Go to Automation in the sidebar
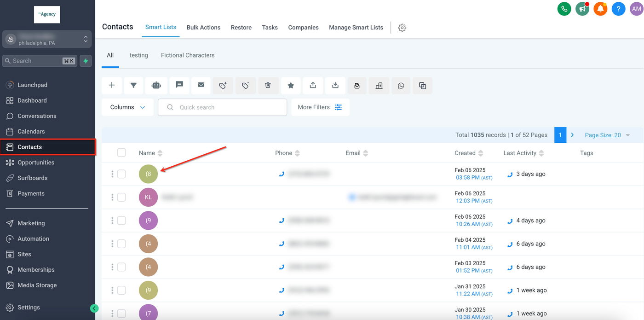This screenshot has width=644, height=320. pyautogui.click(x=33, y=239)
